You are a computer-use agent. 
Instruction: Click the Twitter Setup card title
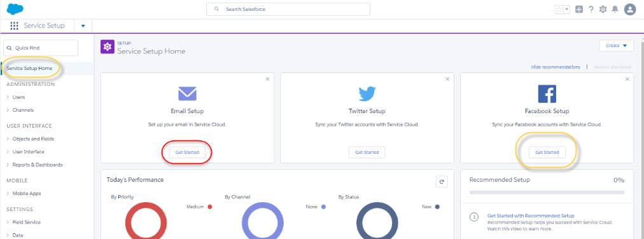click(x=367, y=111)
